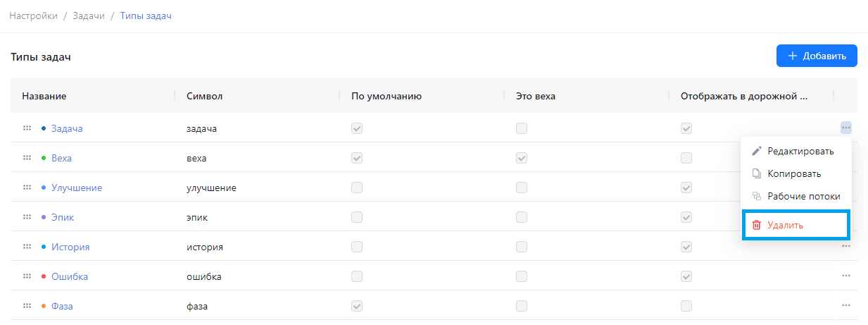
Task: Choose Рабочие потоки in the context menu
Action: pyautogui.click(x=796, y=197)
